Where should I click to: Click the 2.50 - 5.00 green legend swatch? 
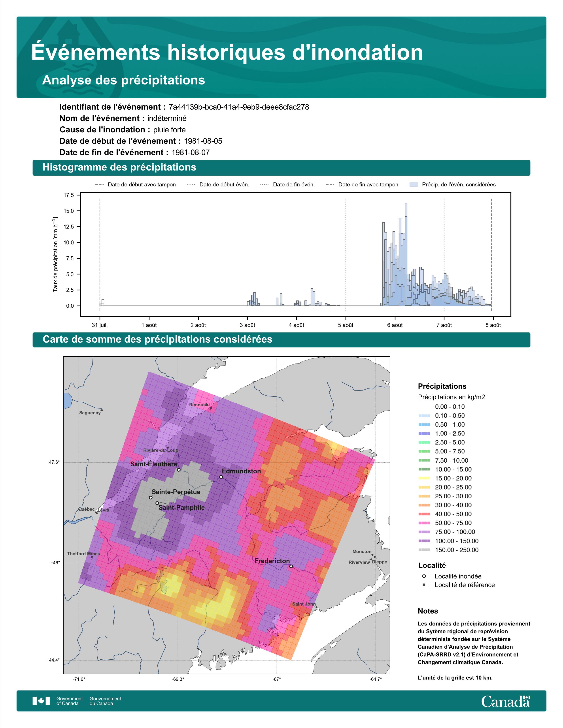[424, 442]
